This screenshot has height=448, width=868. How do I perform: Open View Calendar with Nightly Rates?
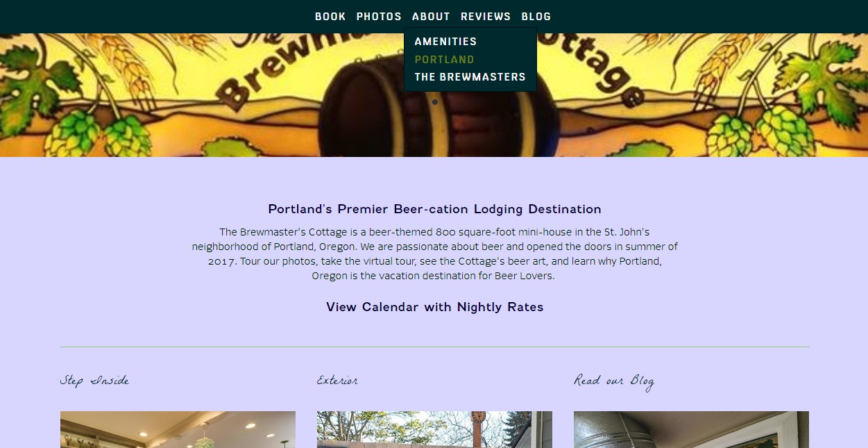click(435, 307)
